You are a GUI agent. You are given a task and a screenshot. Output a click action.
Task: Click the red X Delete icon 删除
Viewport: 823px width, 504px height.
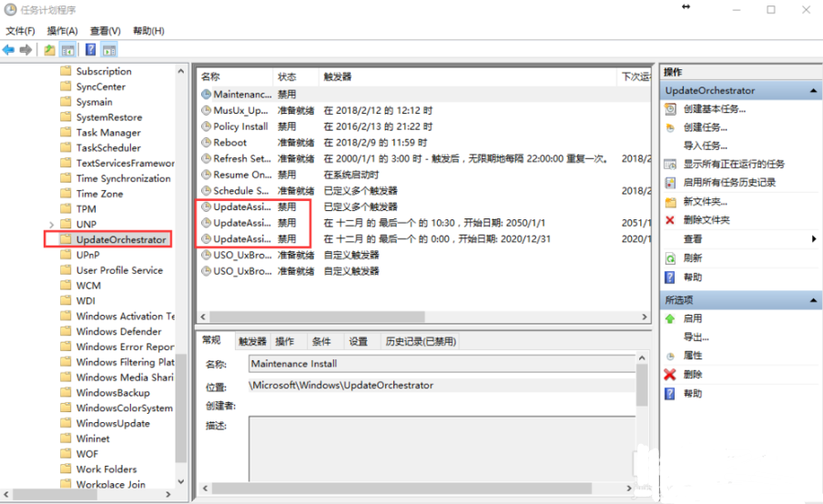coord(670,375)
